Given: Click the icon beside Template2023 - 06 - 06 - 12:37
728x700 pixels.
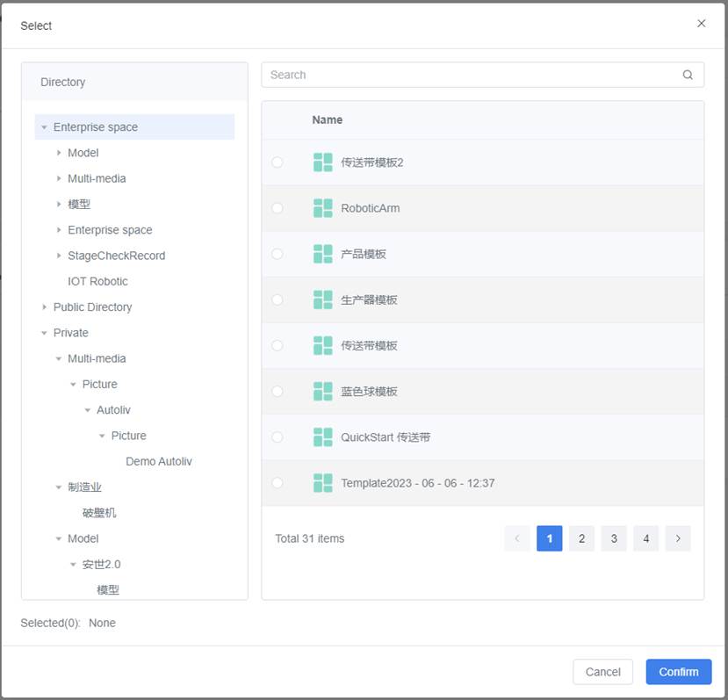Looking at the screenshot, I should click(322, 483).
